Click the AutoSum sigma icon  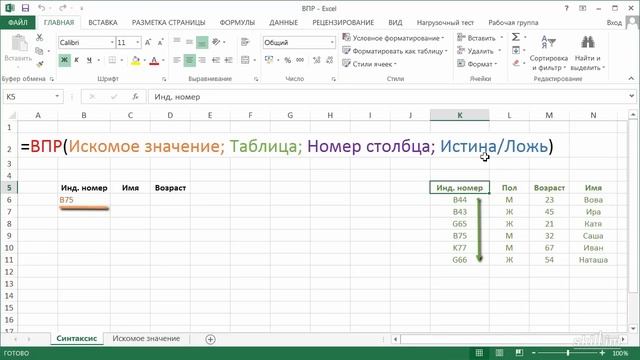pyautogui.click(x=516, y=37)
